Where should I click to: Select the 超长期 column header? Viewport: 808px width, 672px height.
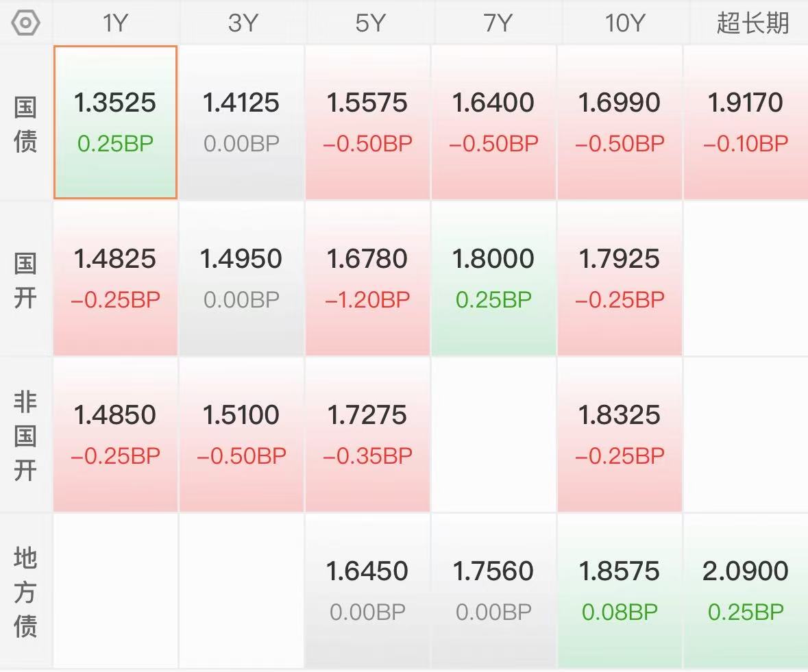point(752,23)
